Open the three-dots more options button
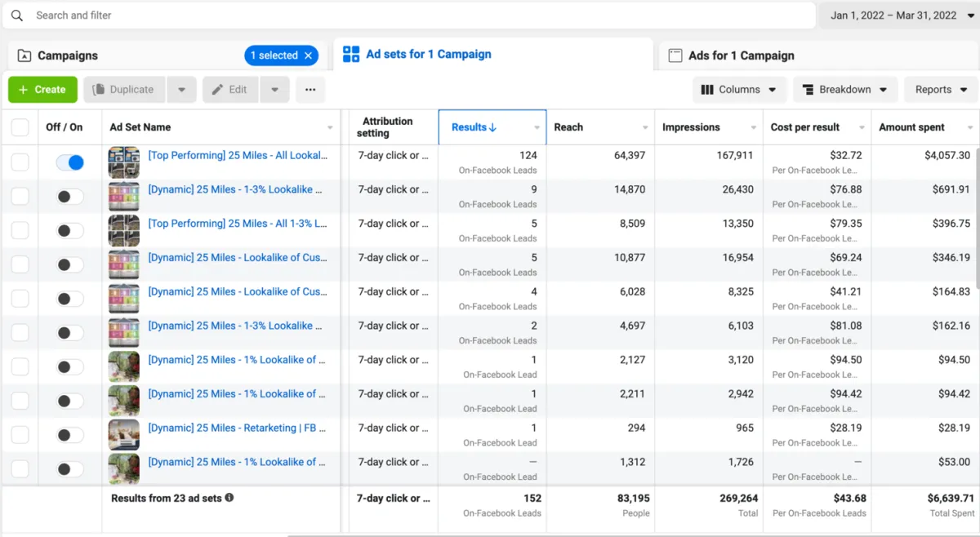 (x=310, y=90)
